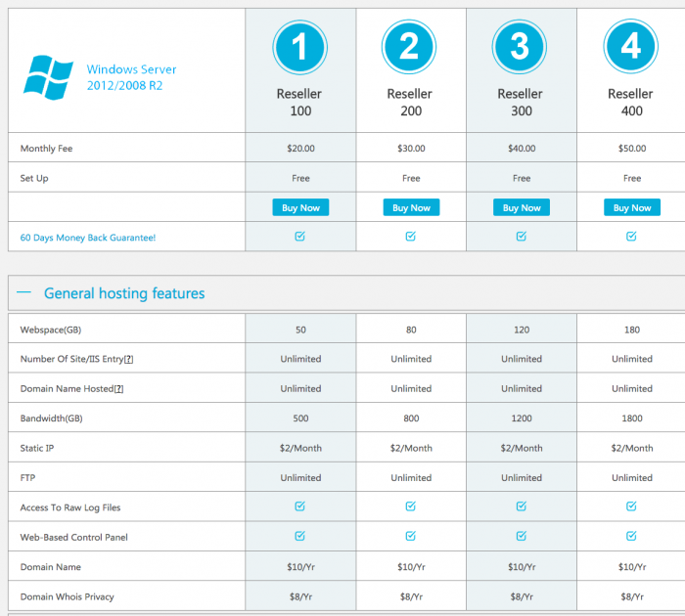The height and width of the screenshot is (616, 685).
Task: Click the FTP row label
Action: click(27, 477)
